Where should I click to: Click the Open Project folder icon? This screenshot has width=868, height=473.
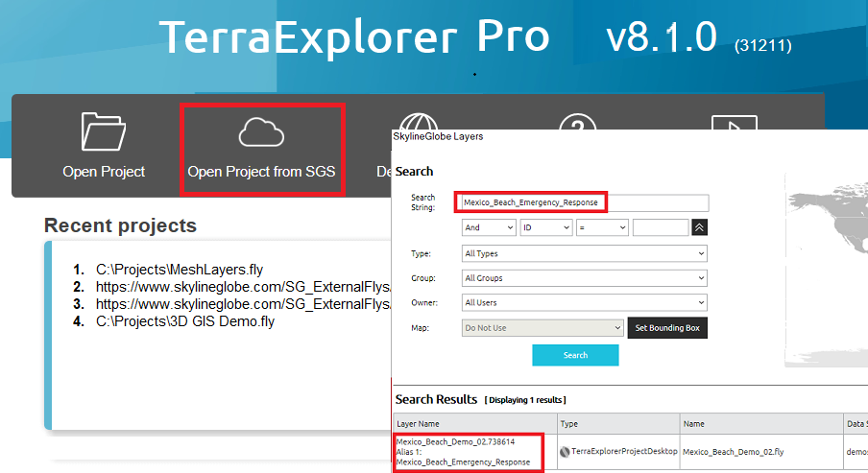coord(104,131)
